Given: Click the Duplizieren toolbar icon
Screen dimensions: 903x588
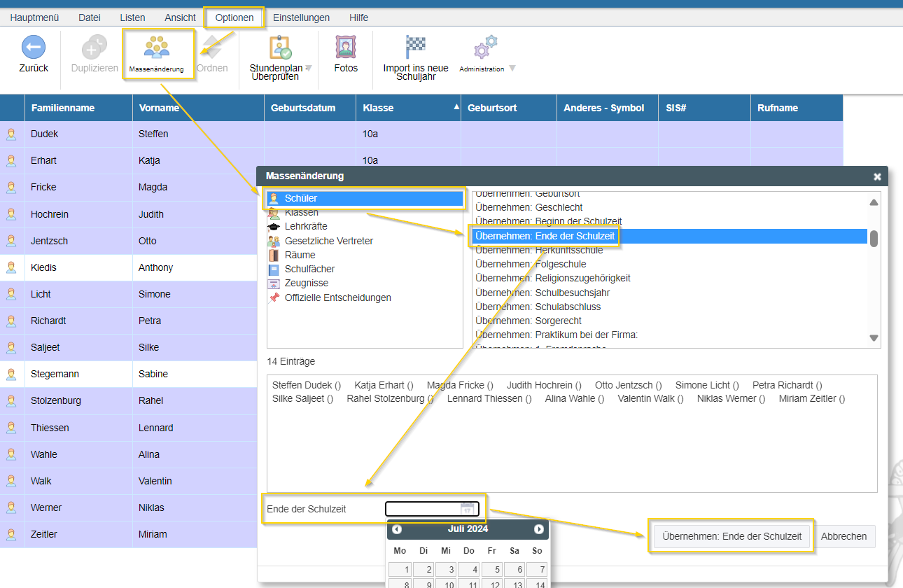Looking at the screenshot, I should [x=94, y=48].
